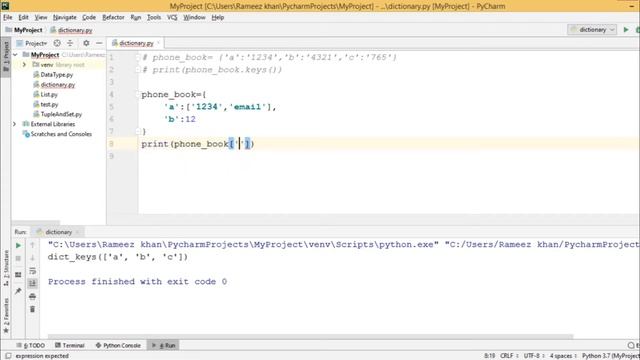The width and height of the screenshot is (640, 360).
Task: Open the Edit menu
Action: 24,17
